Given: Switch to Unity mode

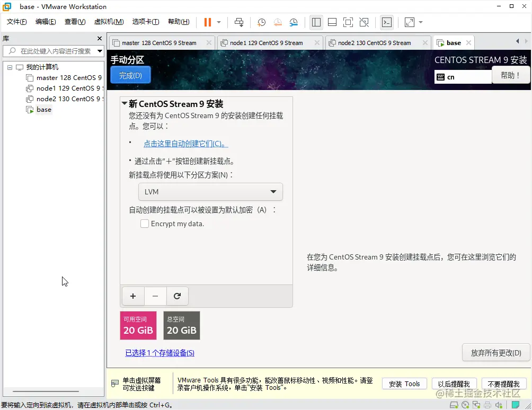Looking at the screenshot, I should pyautogui.click(x=364, y=22).
